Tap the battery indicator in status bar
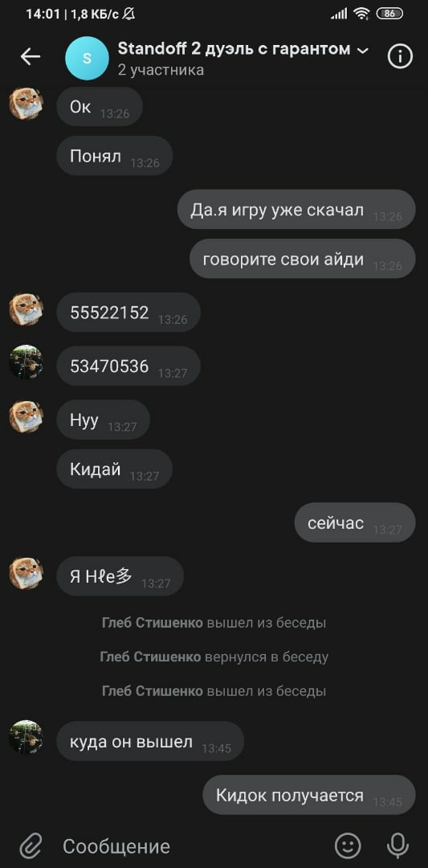This screenshot has height=868, width=428. [x=389, y=14]
